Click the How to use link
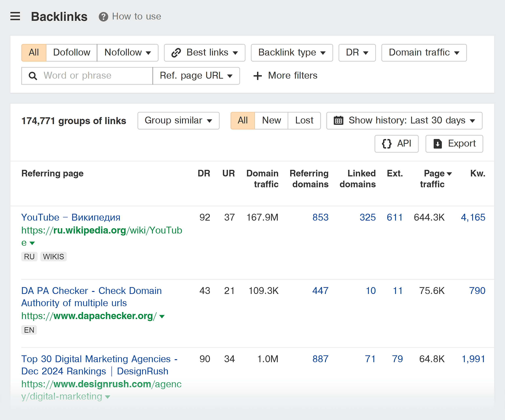This screenshot has height=420, width=505. point(137,17)
